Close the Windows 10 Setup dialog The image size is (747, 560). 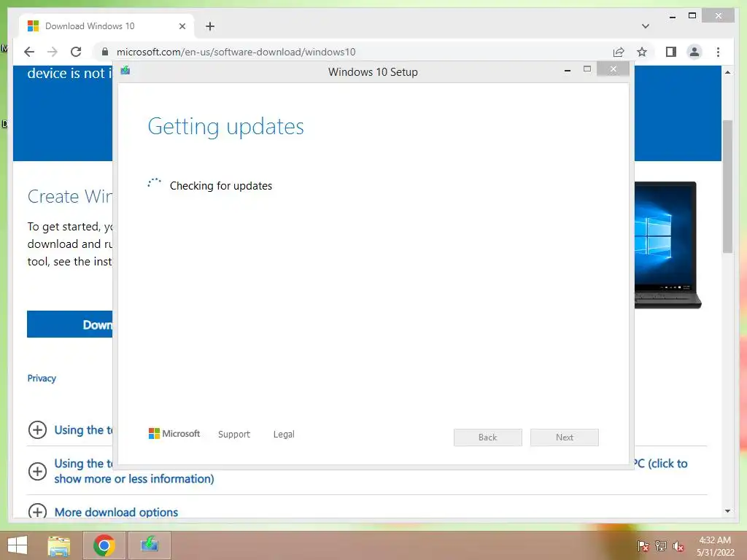click(613, 69)
